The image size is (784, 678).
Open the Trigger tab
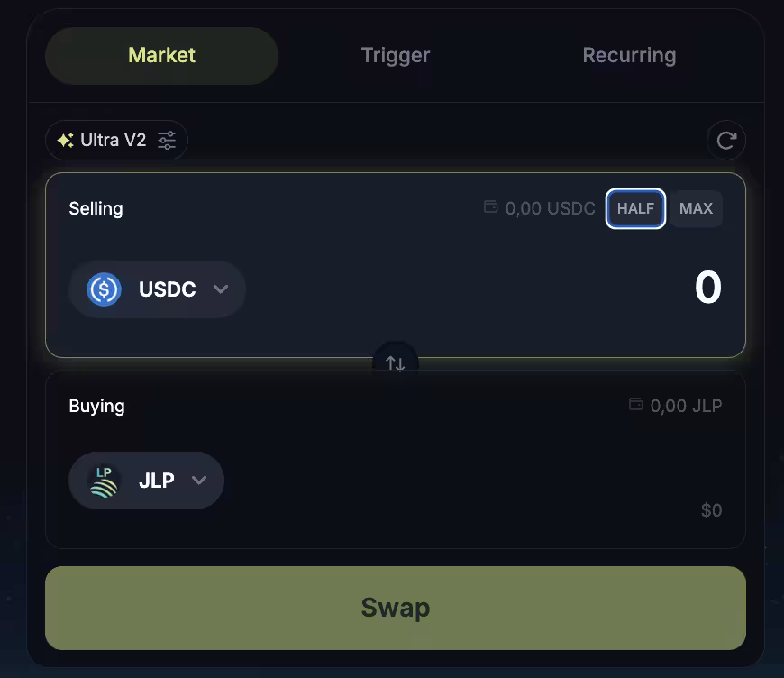[395, 56]
